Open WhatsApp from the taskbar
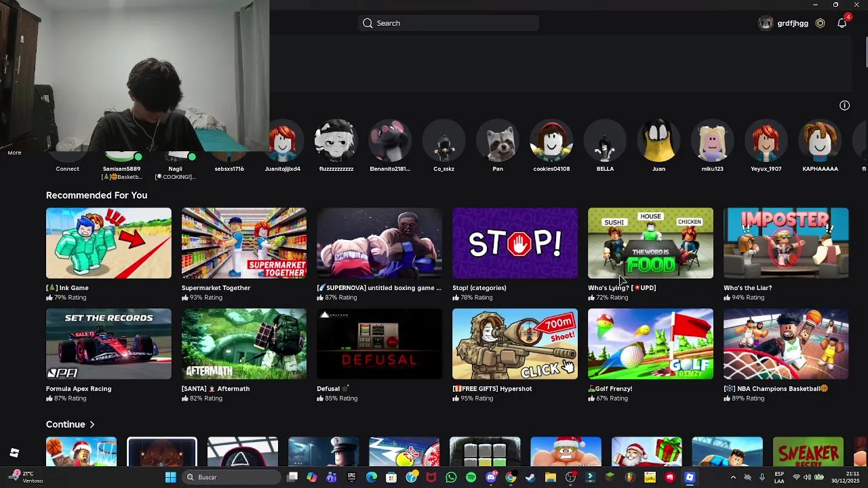 (x=451, y=477)
